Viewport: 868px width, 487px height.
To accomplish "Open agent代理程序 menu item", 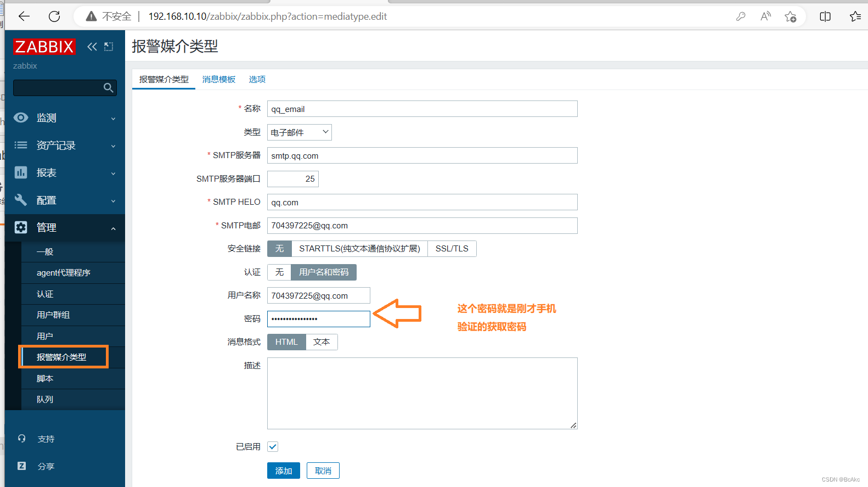I will 73,273.
